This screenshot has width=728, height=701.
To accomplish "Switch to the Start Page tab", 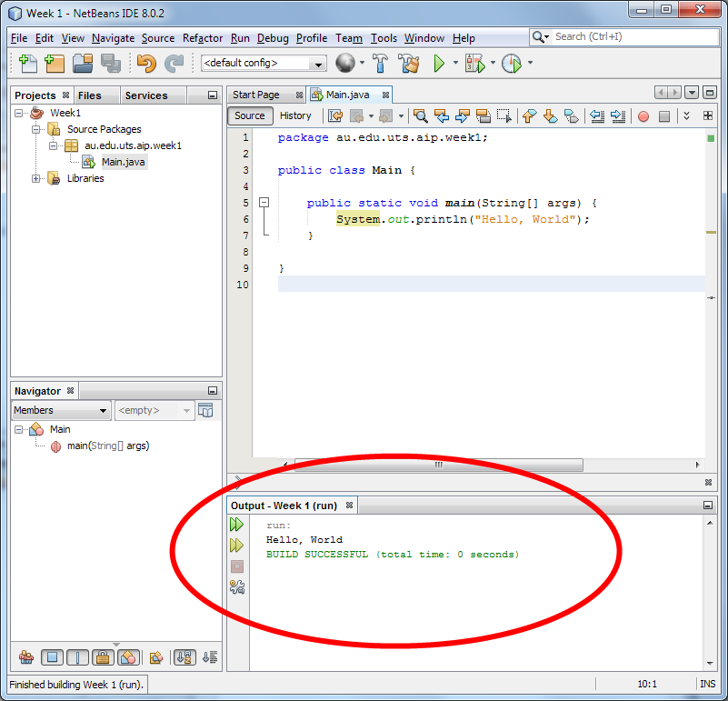I will click(x=256, y=95).
